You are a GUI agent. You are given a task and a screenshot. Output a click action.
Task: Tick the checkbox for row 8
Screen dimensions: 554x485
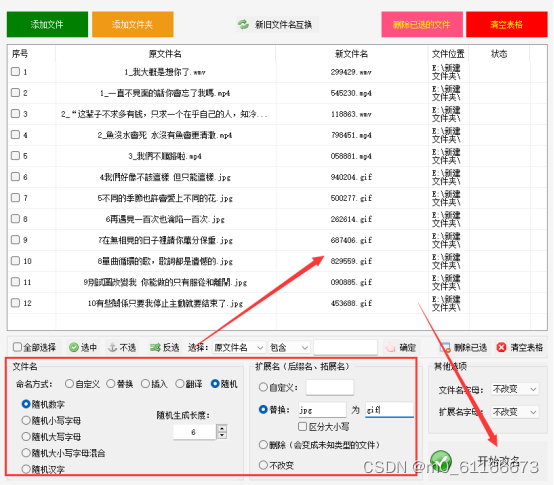click(15, 219)
